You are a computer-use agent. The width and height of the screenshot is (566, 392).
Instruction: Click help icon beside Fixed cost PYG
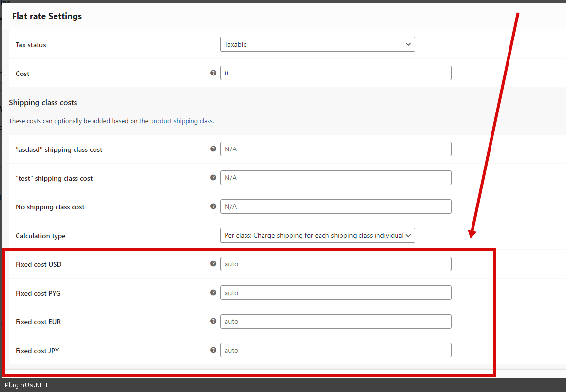(213, 293)
